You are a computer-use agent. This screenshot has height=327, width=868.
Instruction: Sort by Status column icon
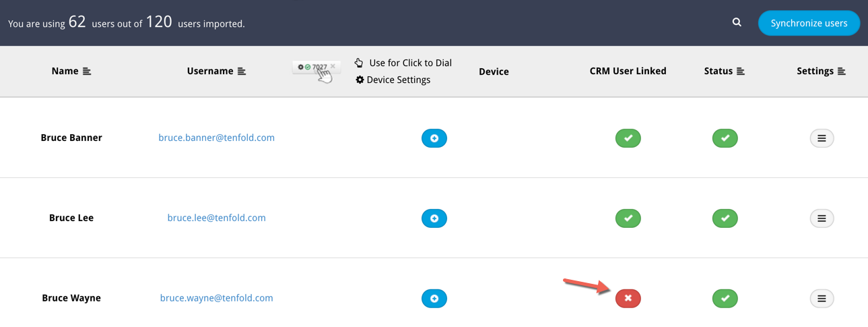click(741, 71)
